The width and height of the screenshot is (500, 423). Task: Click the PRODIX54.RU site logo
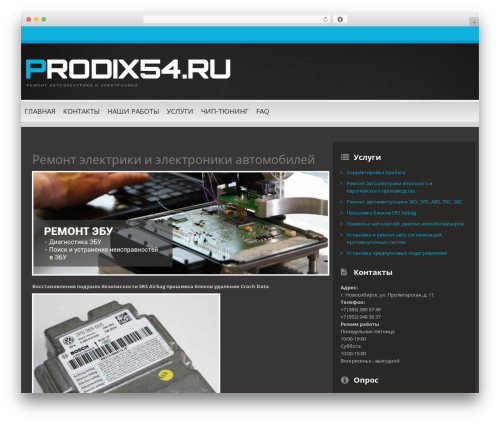click(x=128, y=69)
